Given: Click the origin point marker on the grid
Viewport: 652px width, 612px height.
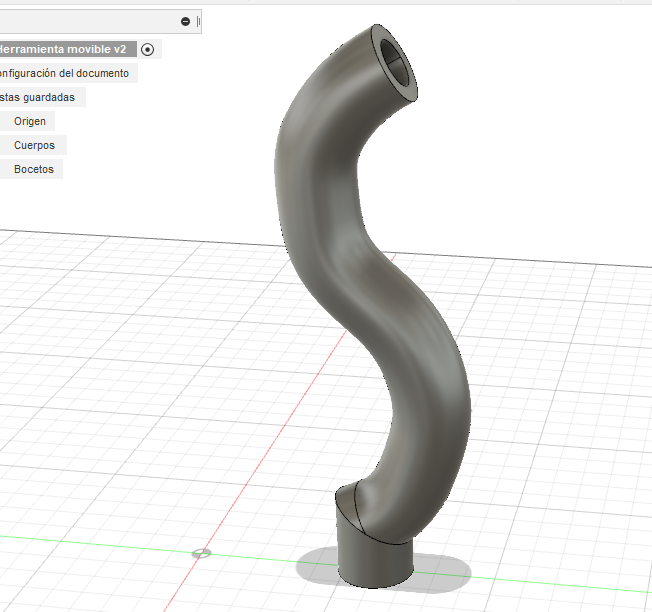Looking at the screenshot, I should click(x=201, y=553).
